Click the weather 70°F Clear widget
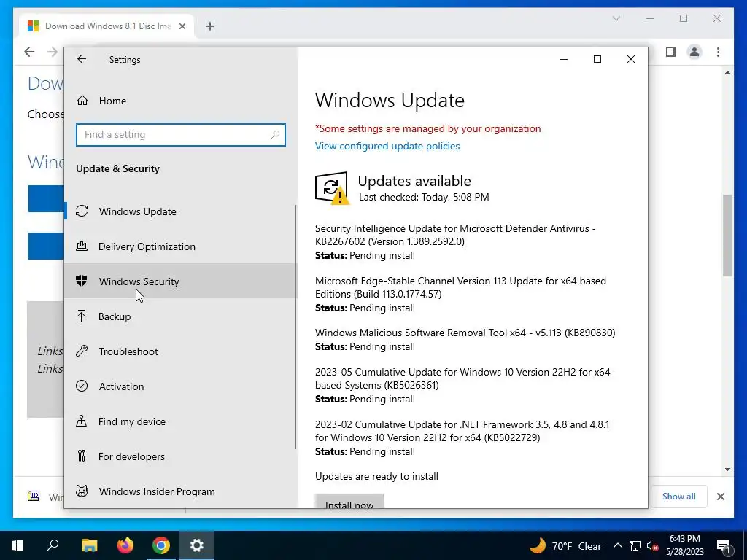 click(565, 545)
